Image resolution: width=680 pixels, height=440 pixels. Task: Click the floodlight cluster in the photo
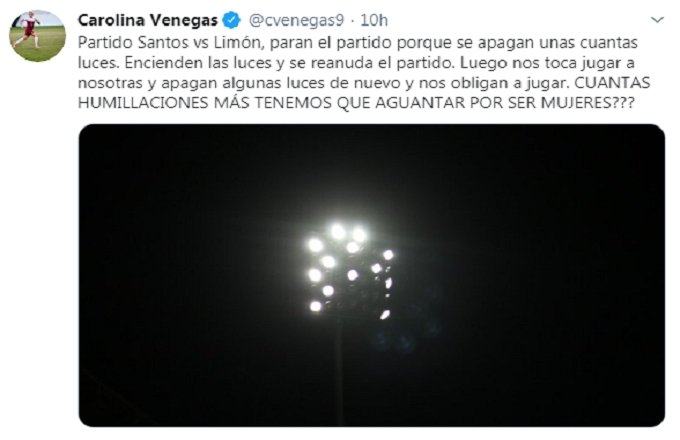350,271
